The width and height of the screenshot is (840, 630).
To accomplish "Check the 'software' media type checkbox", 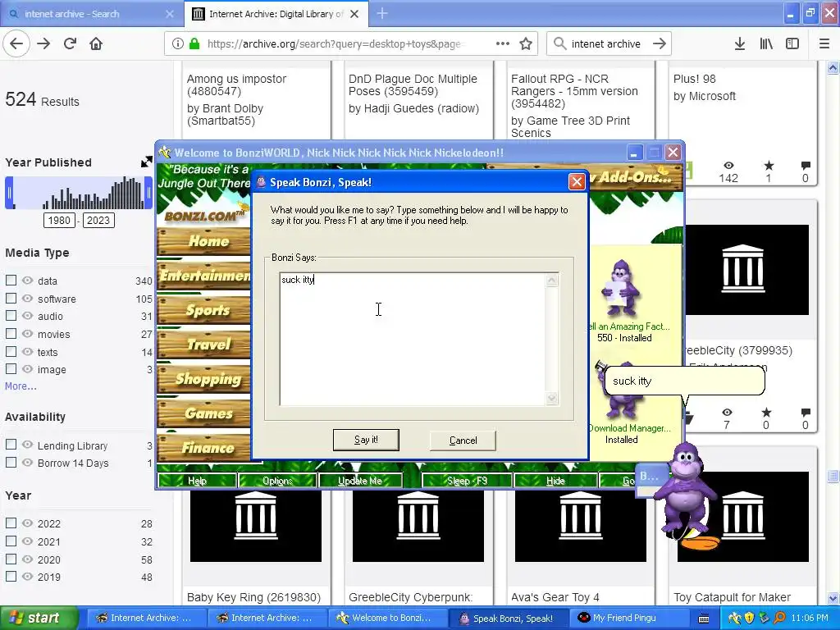I will [x=11, y=298].
